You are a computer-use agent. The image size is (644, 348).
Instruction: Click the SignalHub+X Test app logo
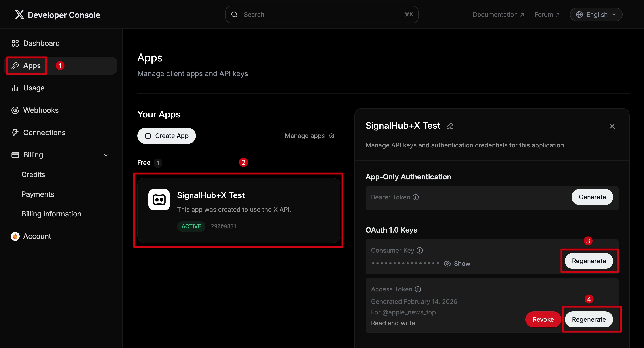tap(159, 199)
